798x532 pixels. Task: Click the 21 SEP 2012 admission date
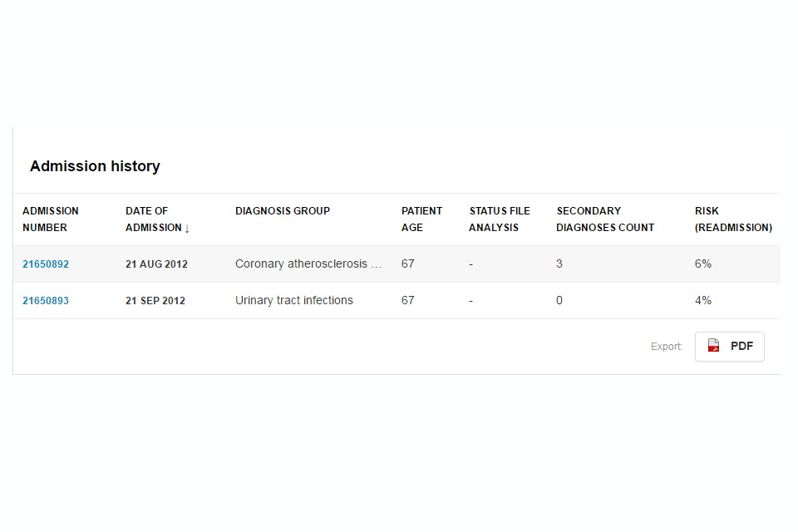155,301
